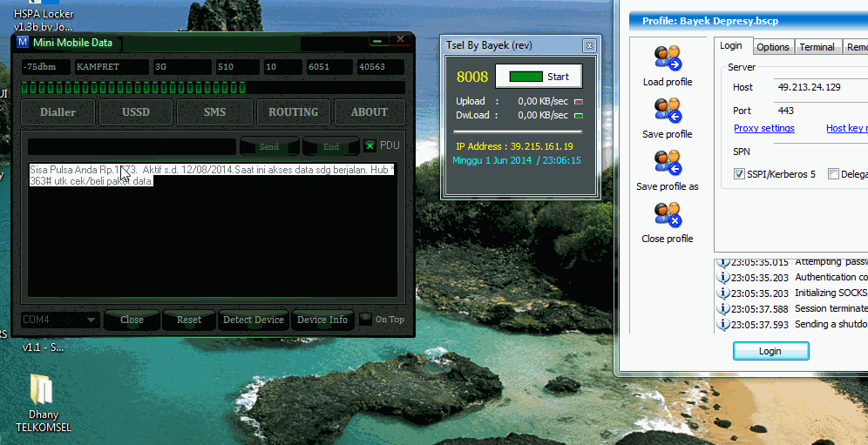This screenshot has width=868, height=445.
Task: Uncheck the SSPI/Kerberos 5 checkbox
Action: coord(740,174)
